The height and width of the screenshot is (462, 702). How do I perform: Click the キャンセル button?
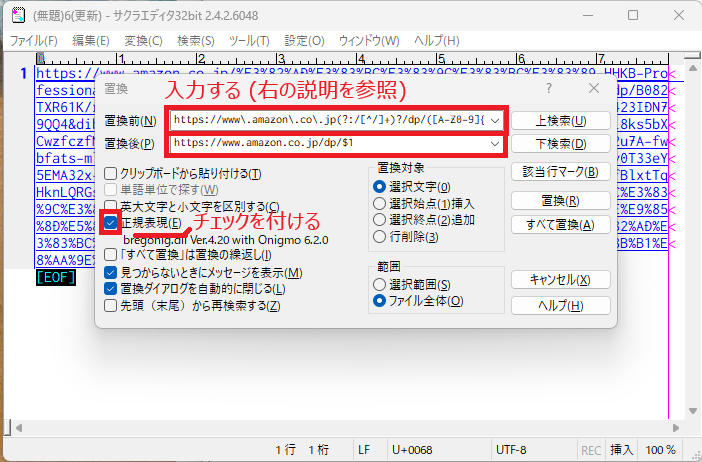(559, 280)
